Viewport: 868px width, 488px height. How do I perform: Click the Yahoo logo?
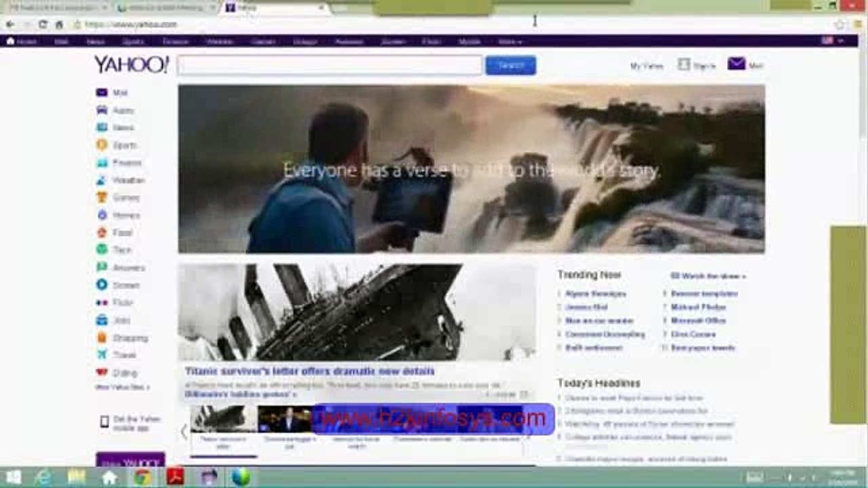point(131,64)
